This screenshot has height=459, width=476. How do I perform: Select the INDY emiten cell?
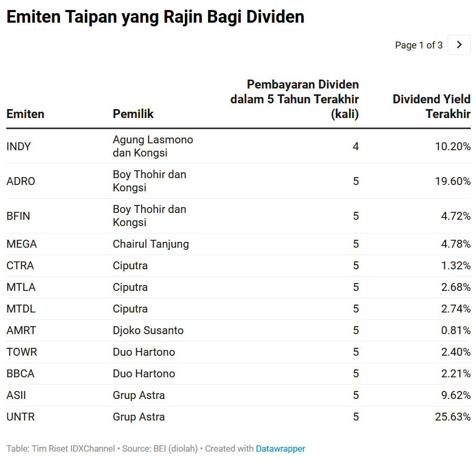tap(18, 147)
